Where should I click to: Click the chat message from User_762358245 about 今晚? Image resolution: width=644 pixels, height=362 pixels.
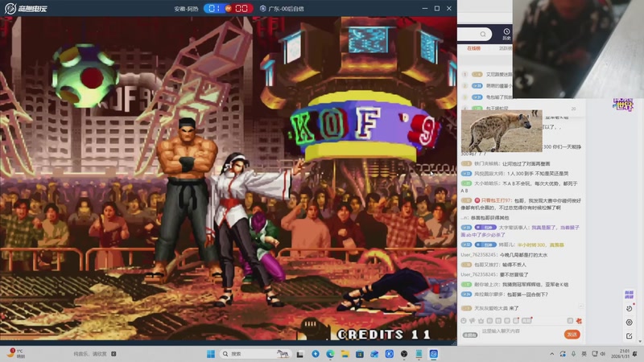click(x=504, y=255)
